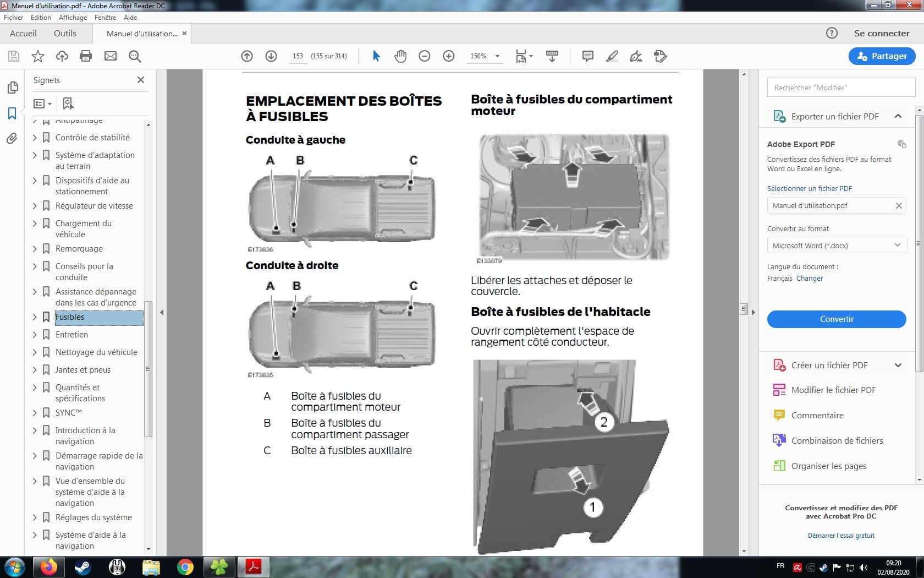Send the file by email icon
The image size is (924, 578).
[x=111, y=56]
